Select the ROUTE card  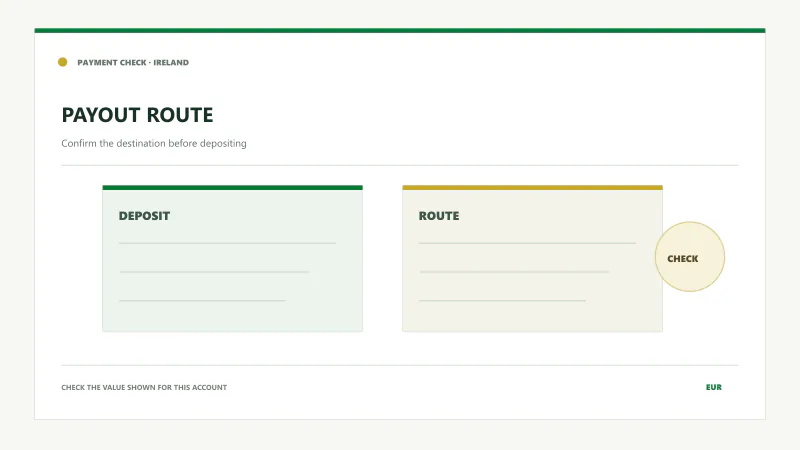click(x=533, y=259)
